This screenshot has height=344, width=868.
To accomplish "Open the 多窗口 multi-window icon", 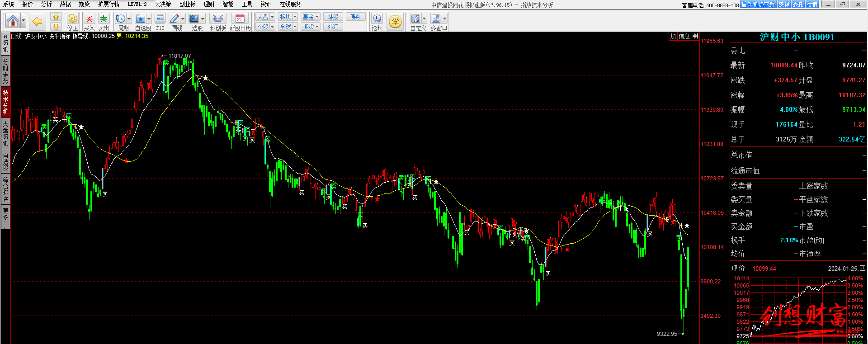I will [x=436, y=19].
